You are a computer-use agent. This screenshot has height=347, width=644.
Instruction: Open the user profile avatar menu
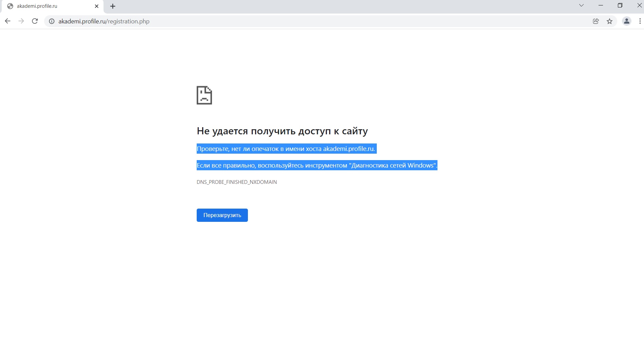tap(626, 21)
